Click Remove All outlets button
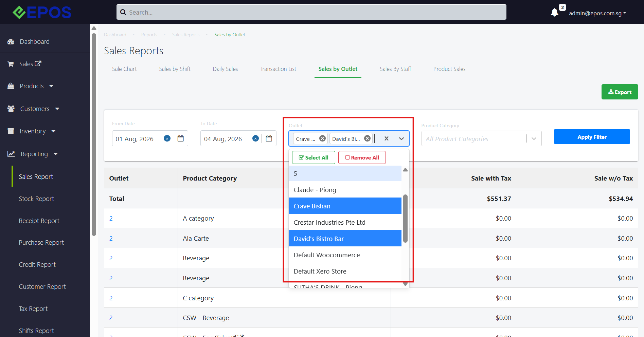Screen dimensions: 644x337 362,157
